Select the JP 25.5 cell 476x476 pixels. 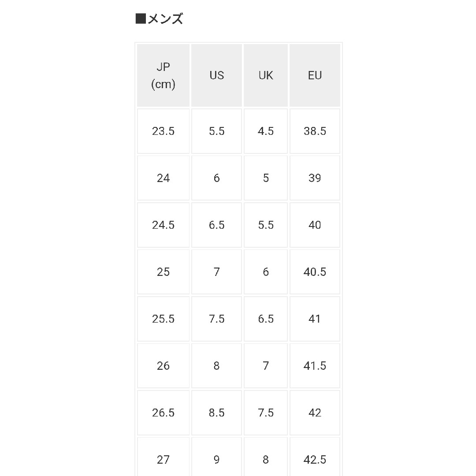coord(164,319)
